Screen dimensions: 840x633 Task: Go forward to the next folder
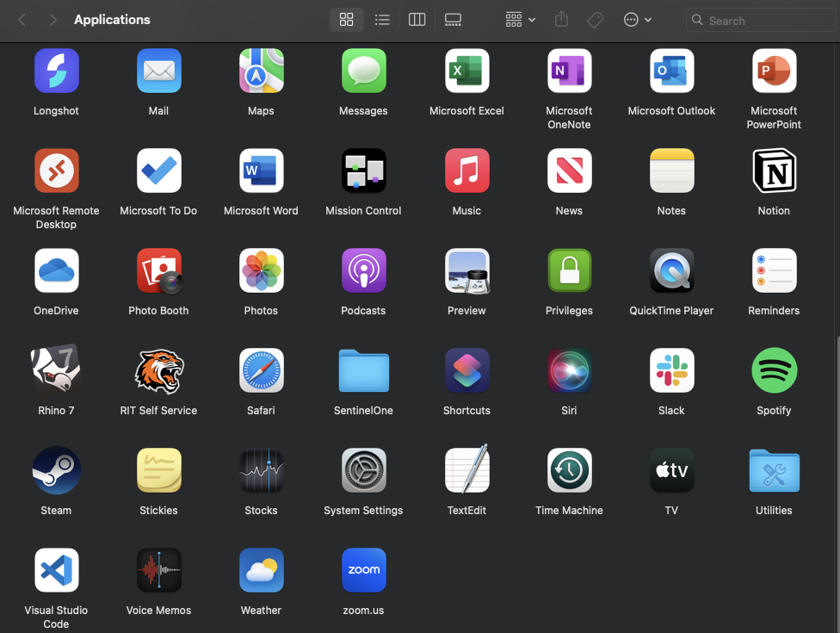click(x=52, y=20)
